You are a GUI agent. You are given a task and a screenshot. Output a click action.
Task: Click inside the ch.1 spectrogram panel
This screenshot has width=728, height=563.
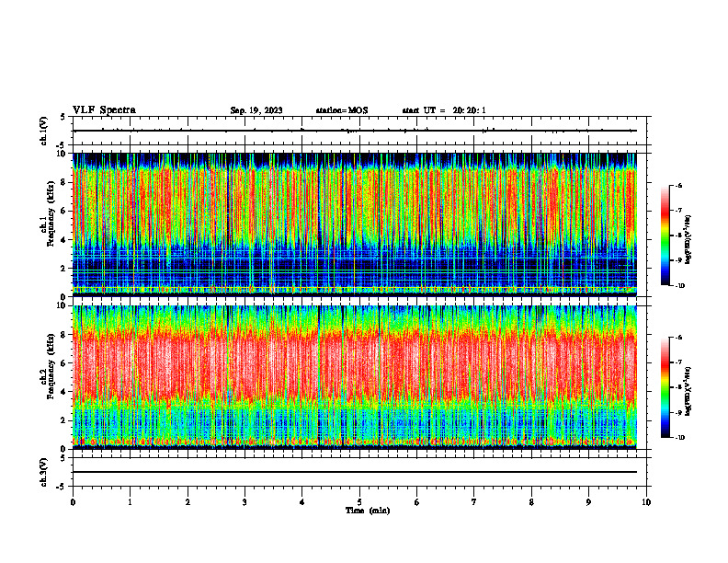(355, 224)
